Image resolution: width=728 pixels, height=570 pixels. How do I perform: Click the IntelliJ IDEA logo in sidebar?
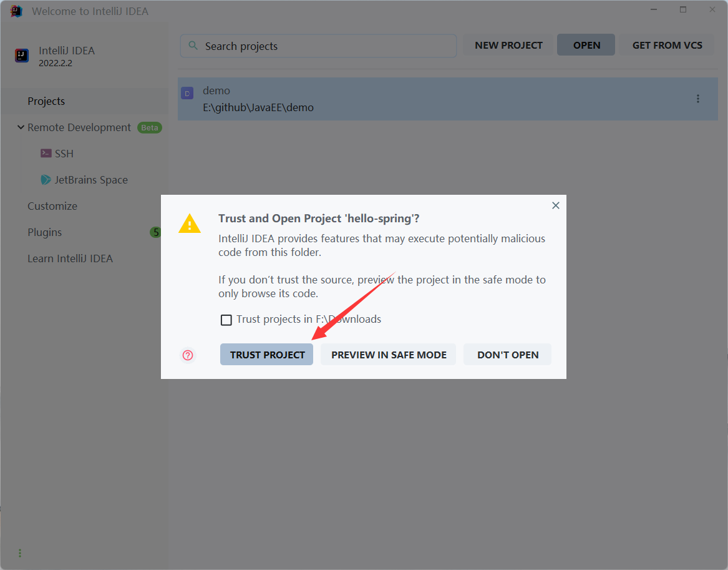(22, 56)
